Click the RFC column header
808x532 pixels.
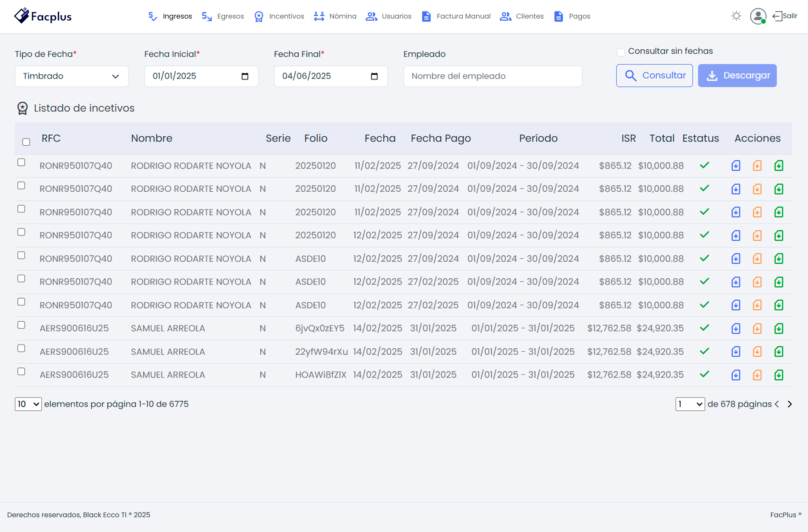(51, 138)
